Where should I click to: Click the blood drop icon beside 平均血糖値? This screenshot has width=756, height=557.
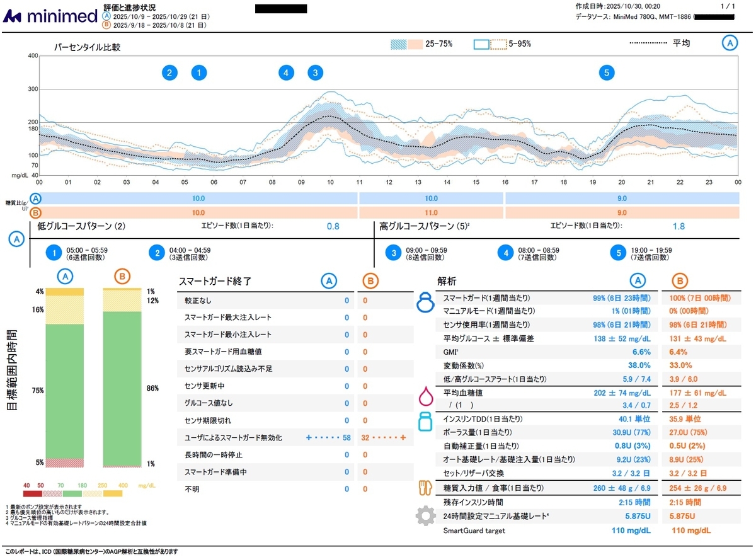tap(426, 396)
